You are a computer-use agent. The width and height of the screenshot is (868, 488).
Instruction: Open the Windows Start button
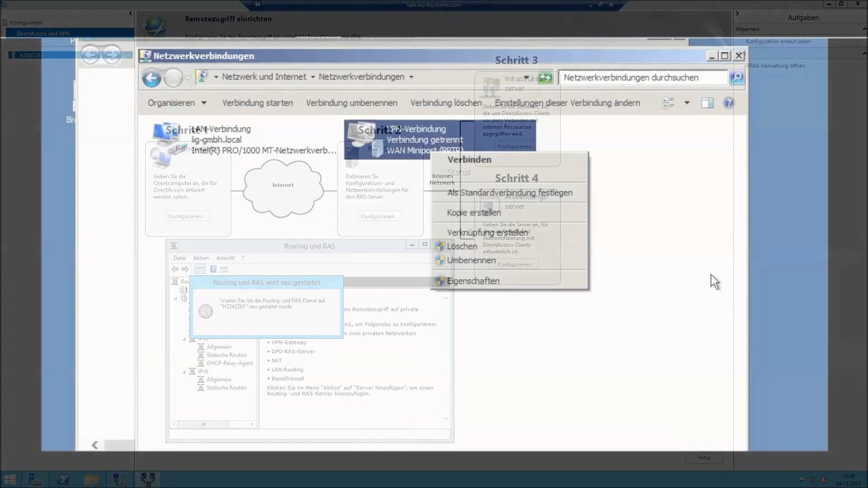click(x=9, y=480)
